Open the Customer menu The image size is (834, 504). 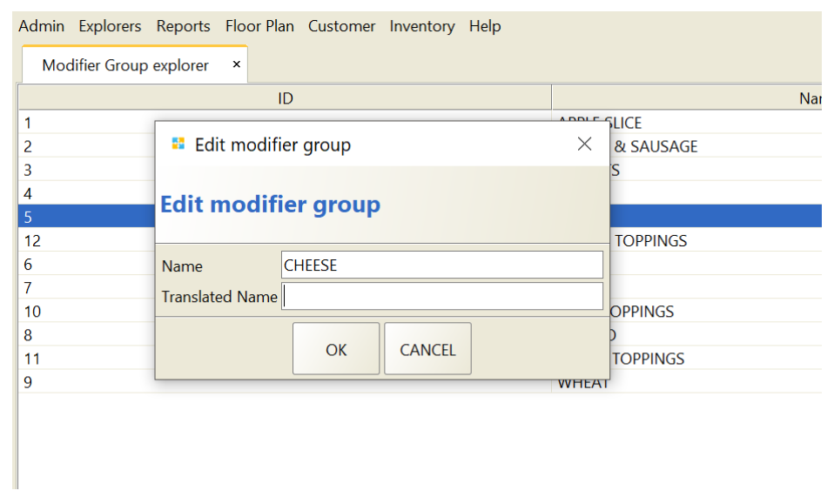pyautogui.click(x=341, y=26)
